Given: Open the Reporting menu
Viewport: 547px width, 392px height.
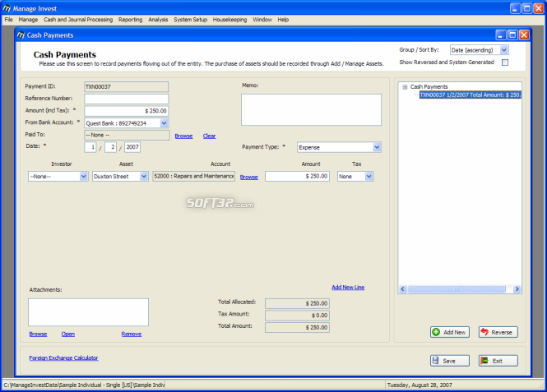Looking at the screenshot, I should click(131, 20).
